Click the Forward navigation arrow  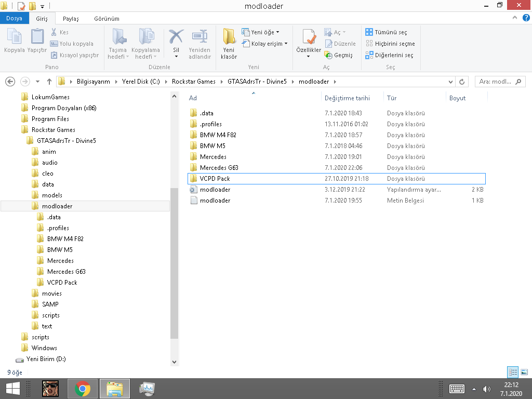(25, 82)
